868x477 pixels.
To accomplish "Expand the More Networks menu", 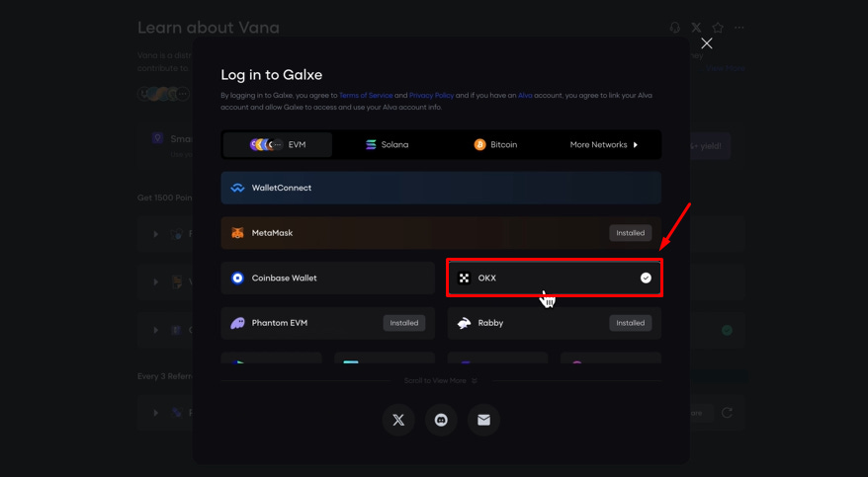I will point(604,145).
